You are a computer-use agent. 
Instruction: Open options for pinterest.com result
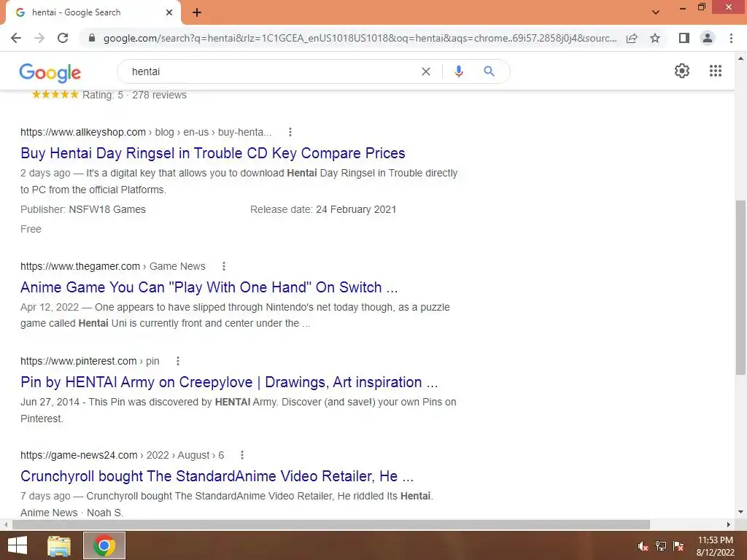coord(178,361)
